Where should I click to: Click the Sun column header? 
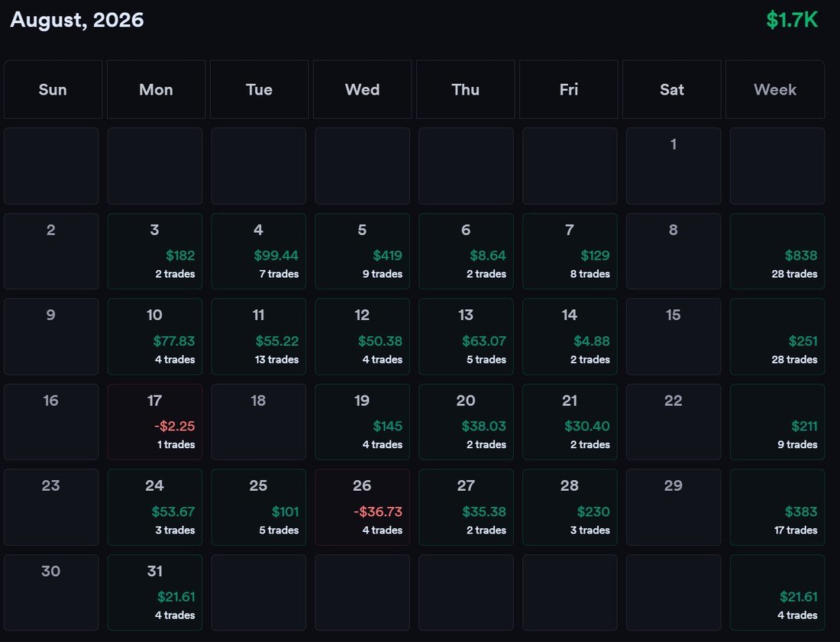coord(53,89)
